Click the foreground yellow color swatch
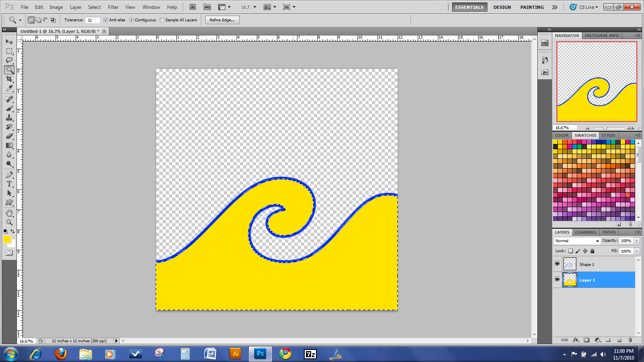This screenshot has height=362, width=644. tap(7, 239)
